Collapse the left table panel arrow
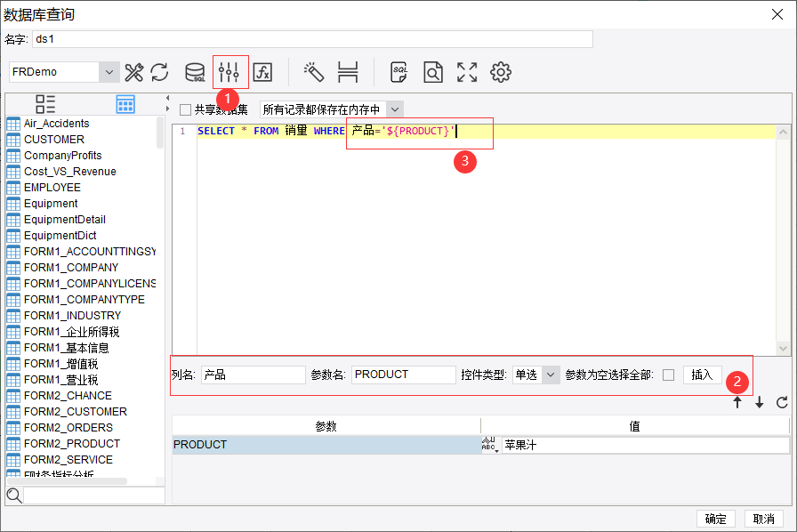 168,98
